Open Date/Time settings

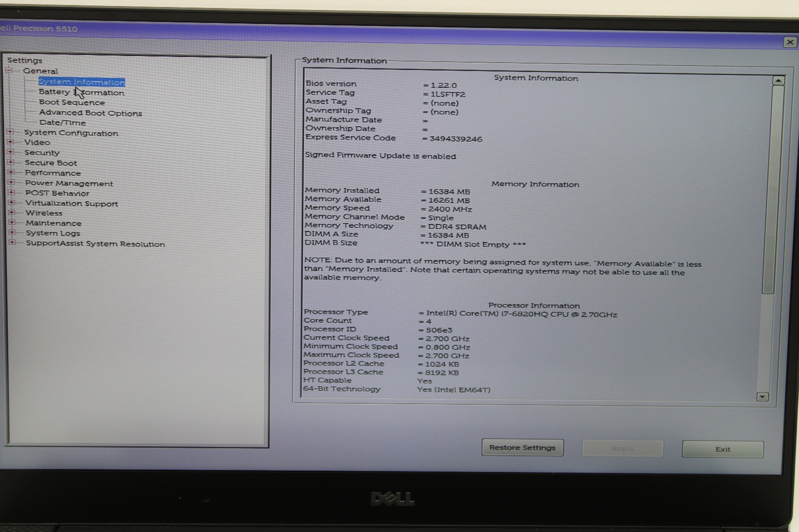tap(62, 122)
